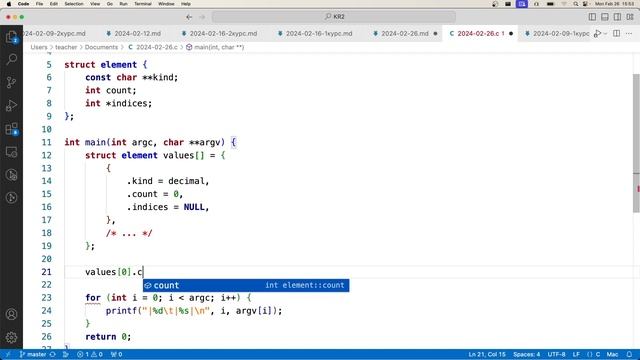Open the Window menu
640x360 pixels.
coord(166,4)
